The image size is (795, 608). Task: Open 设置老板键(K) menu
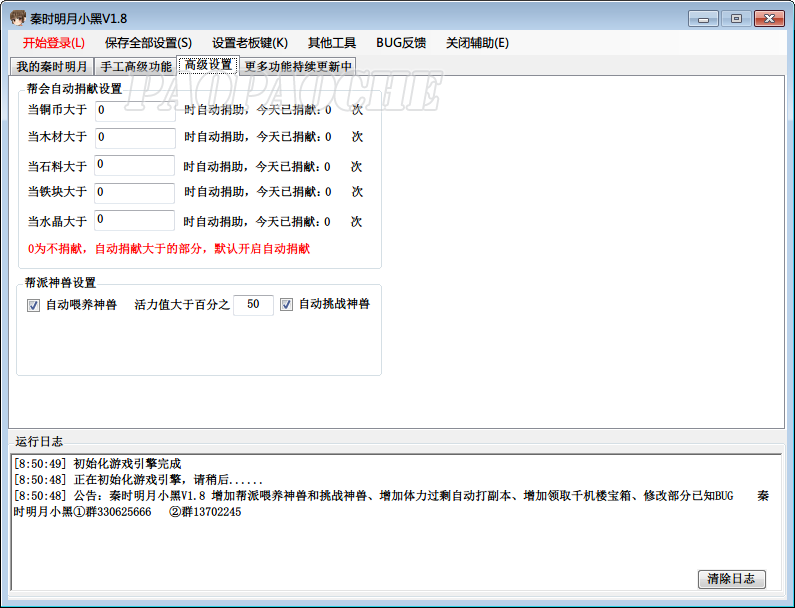(250, 43)
